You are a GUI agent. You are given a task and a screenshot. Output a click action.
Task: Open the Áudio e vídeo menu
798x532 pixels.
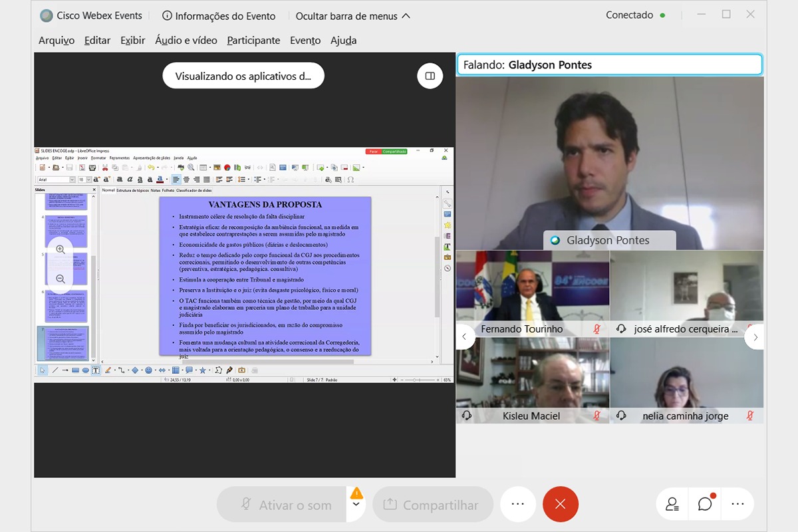click(x=186, y=41)
